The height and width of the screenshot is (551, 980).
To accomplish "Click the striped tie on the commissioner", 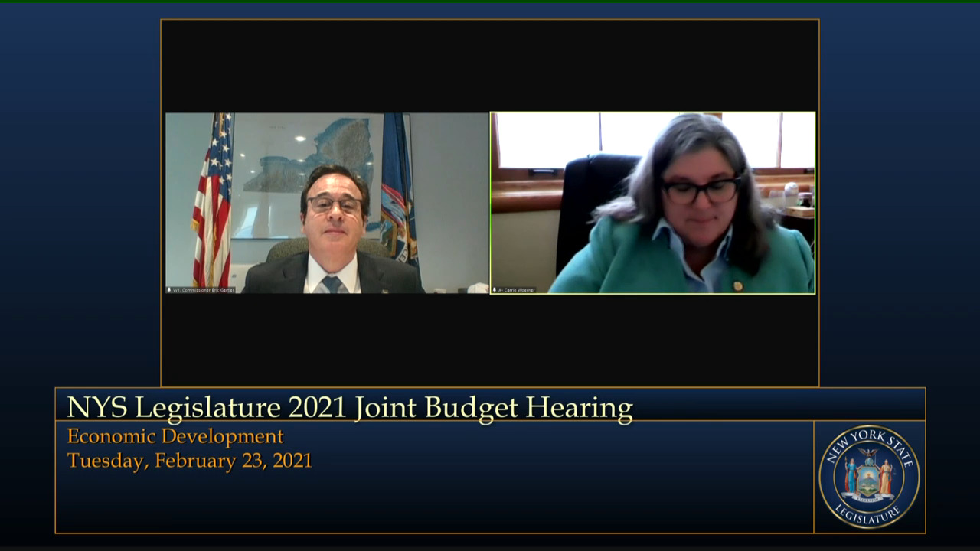I will [x=332, y=284].
